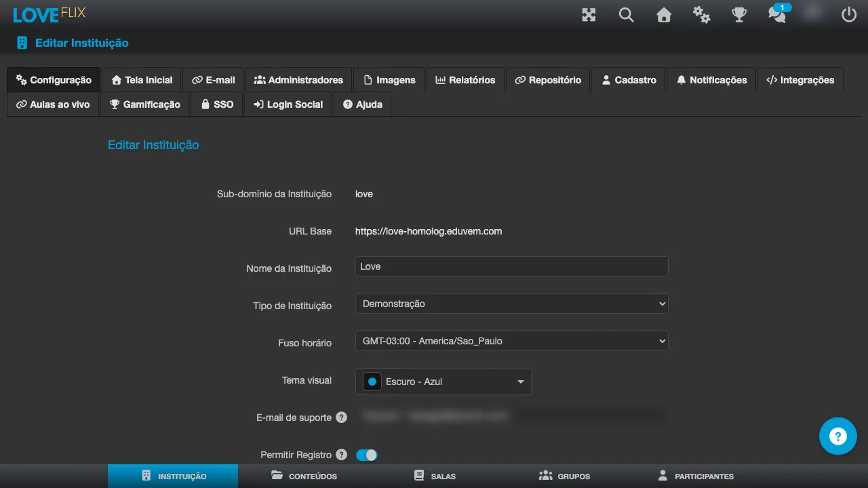Toggle the Permitir Registro switch
Viewport: 868px width, 488px height.
(x=366, y=455)
